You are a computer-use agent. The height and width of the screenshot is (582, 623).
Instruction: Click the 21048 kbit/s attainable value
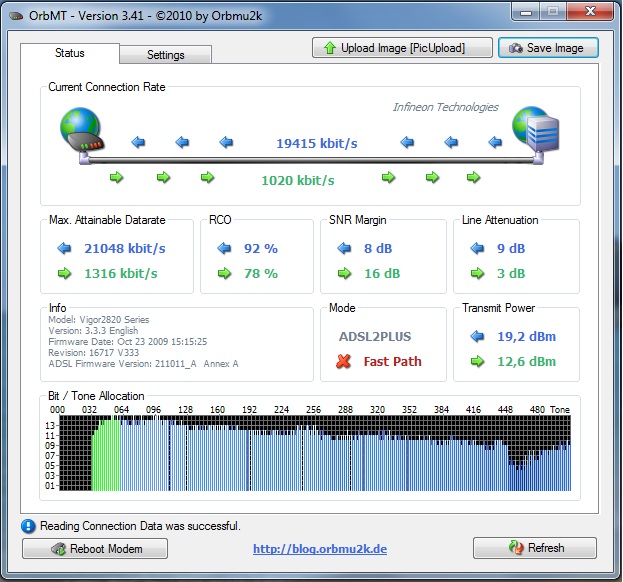[125, 248]
